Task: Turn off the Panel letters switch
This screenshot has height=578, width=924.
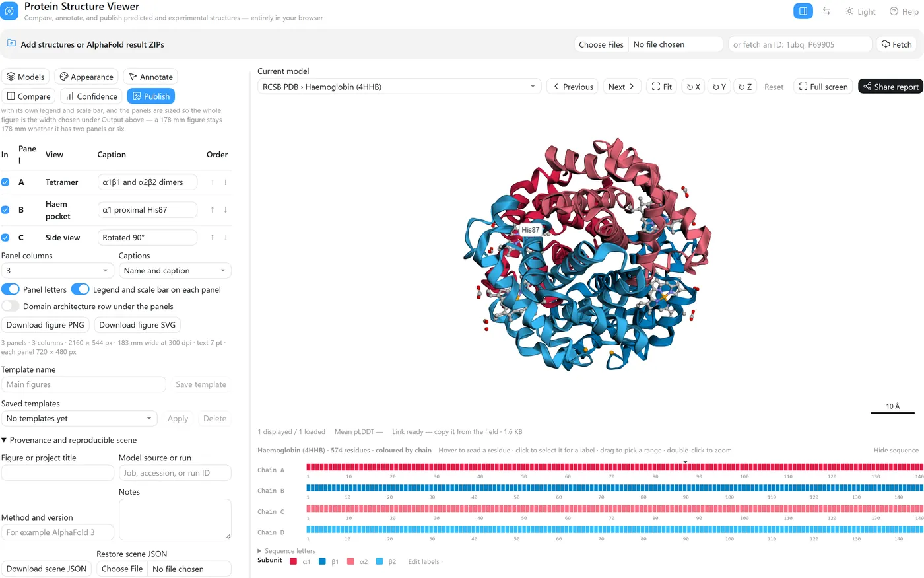Action: 11,289
